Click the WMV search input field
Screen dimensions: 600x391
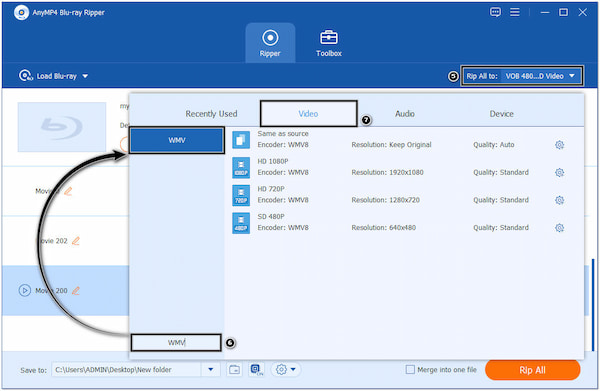point(176,342)
